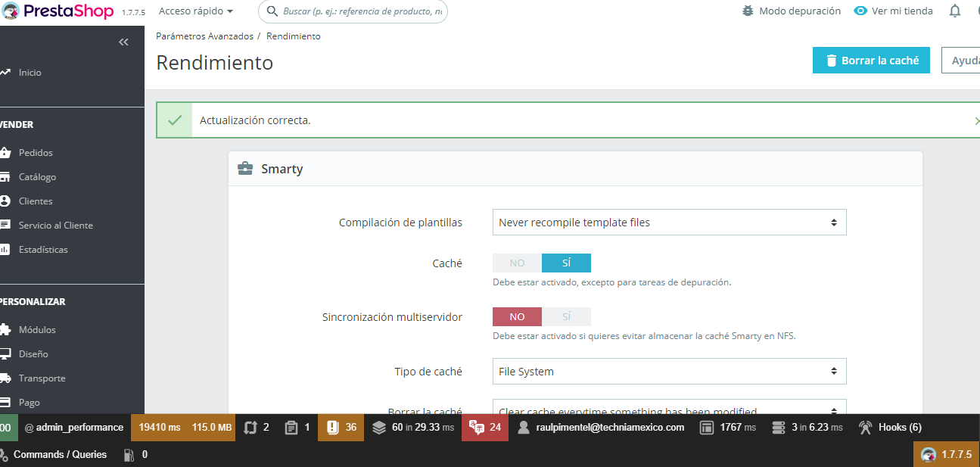
Task: Set Caché toggle to NO
Action: [517, 263]
